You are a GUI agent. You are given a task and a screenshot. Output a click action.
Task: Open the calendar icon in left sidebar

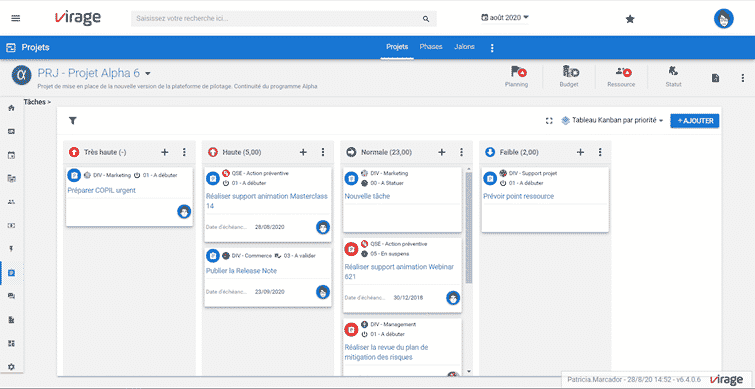tap(12, 155)
